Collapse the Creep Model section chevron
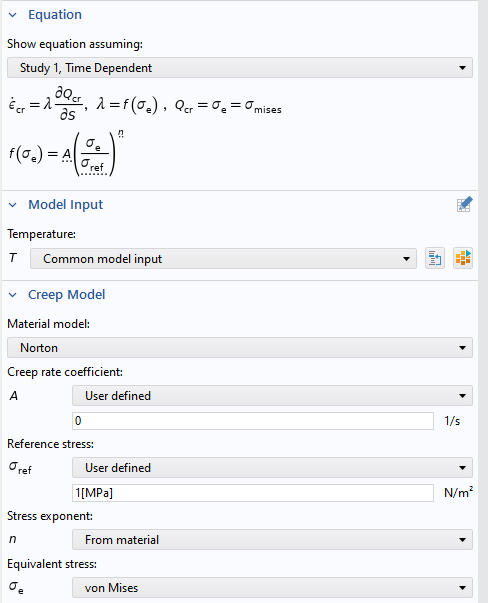 pos(13,295)
